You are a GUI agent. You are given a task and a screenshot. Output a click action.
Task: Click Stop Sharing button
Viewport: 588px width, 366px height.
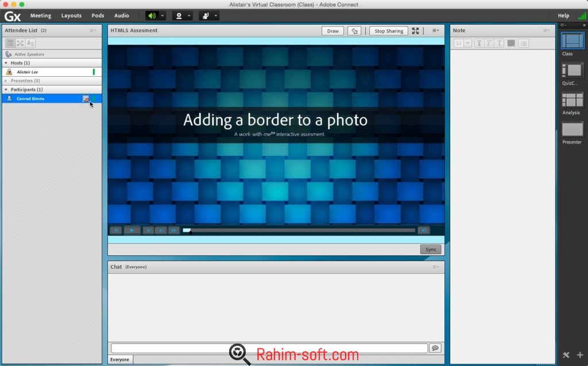[x=389, y=31]
